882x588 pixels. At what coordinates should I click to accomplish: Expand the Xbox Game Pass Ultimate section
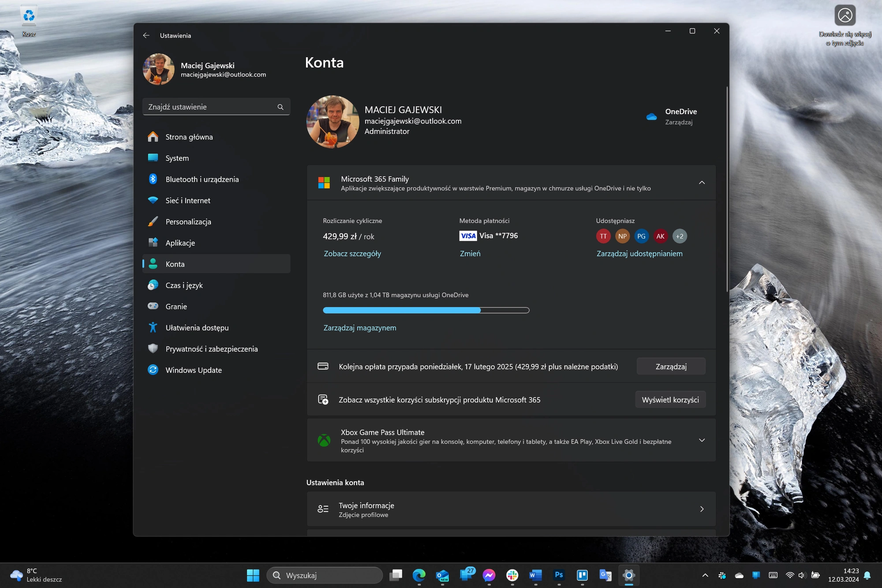(702, 440)
